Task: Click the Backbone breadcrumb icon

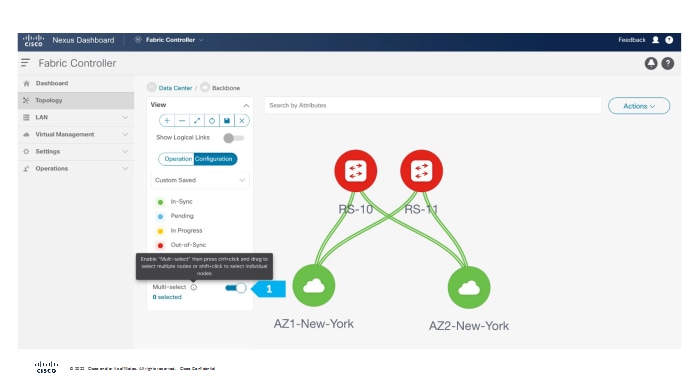Action: [205, 87]
